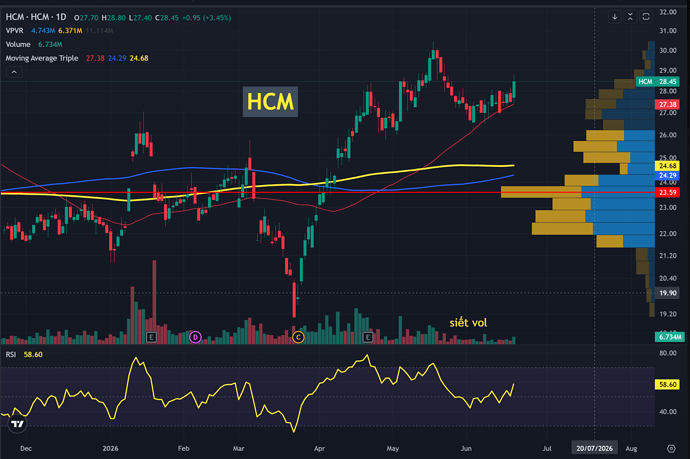Select the Volume indicator legend
This screenshot has height=459, width=690.
pyautogui.click(x=18, y=44)
